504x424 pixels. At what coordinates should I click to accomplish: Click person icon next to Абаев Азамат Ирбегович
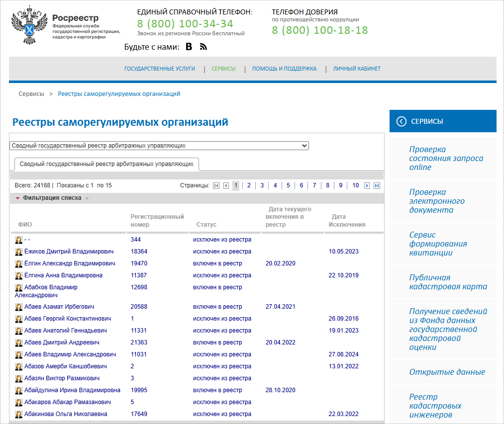coord(19,307)
